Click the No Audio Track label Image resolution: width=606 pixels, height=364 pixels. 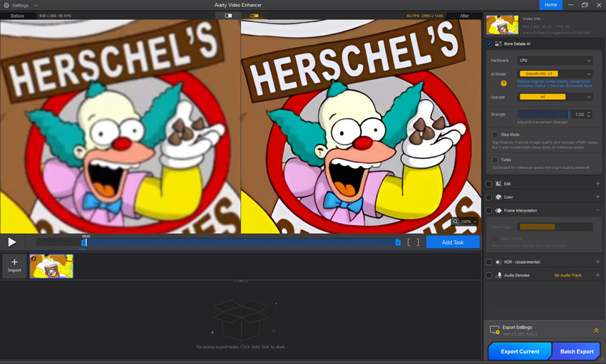pos(568,275)
